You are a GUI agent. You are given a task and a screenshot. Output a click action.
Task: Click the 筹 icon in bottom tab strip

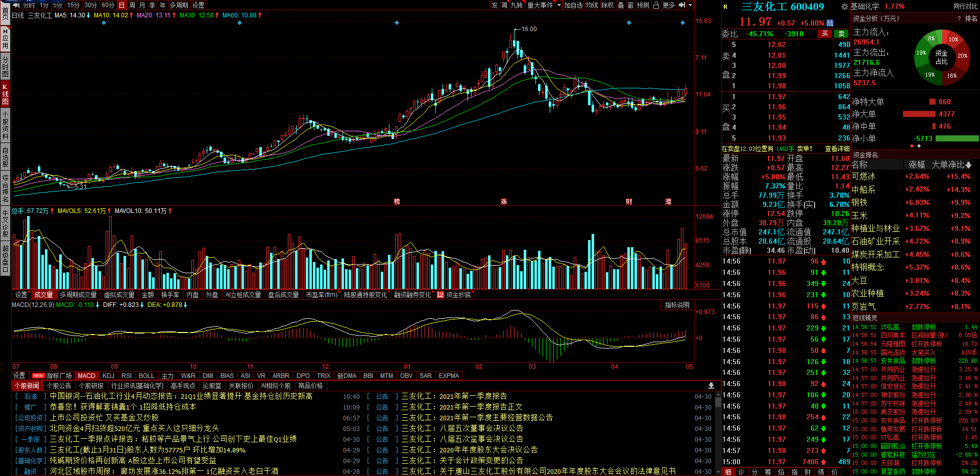768,472
